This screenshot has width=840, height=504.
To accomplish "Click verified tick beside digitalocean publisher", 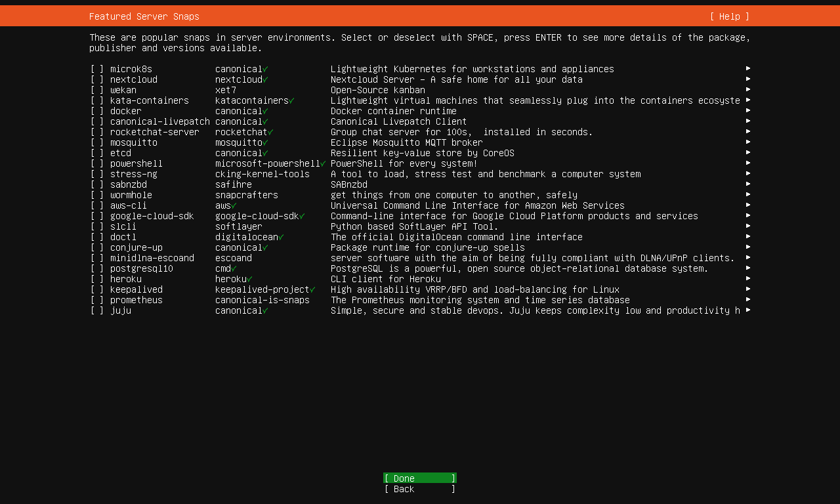I will click(281, 237).
